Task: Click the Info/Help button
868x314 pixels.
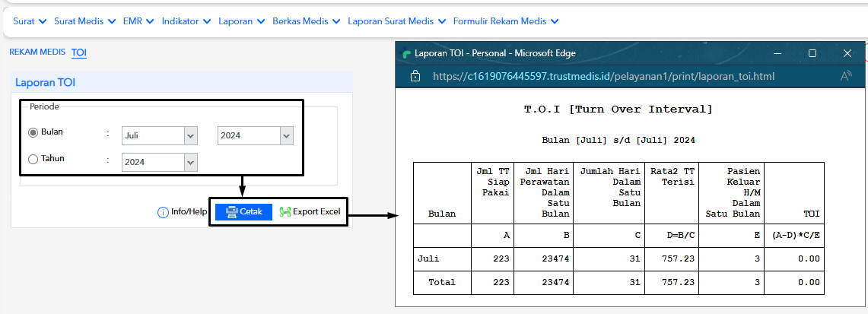Action: click(182, 211)
